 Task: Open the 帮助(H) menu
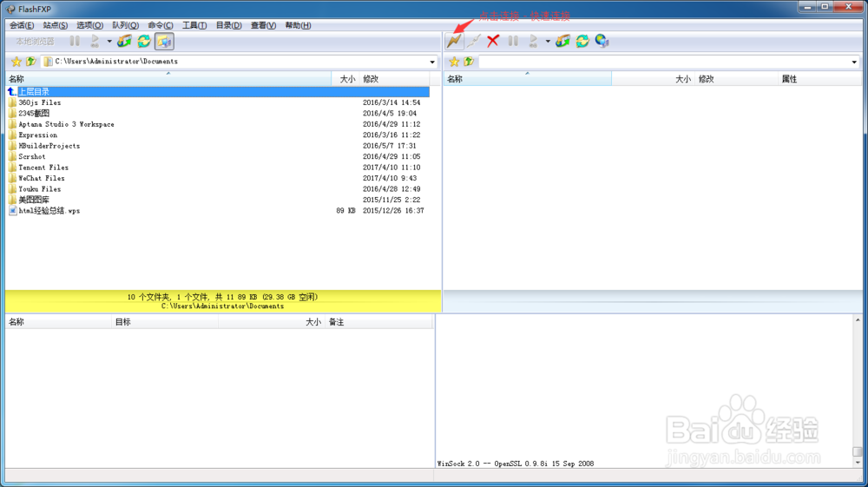(x=298, y=25)
